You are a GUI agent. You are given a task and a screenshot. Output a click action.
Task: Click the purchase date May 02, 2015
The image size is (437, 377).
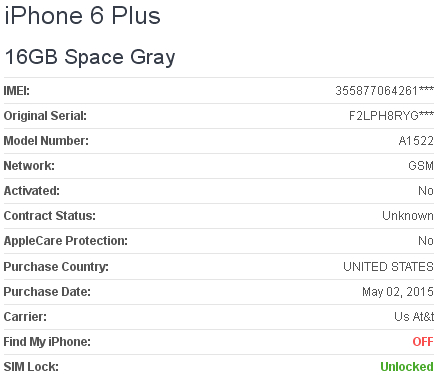tap(398, 292)
